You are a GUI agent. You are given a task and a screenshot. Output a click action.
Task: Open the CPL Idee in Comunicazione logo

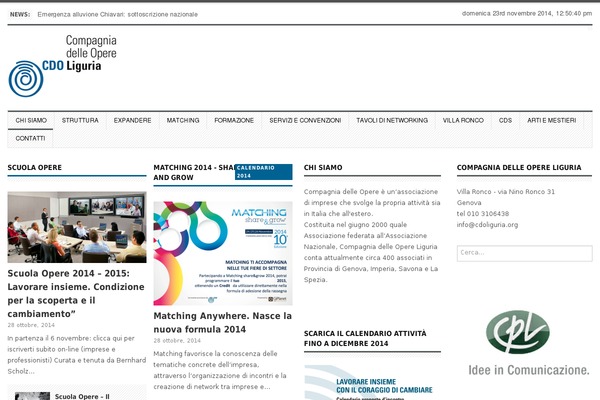[x=528, y=343]
